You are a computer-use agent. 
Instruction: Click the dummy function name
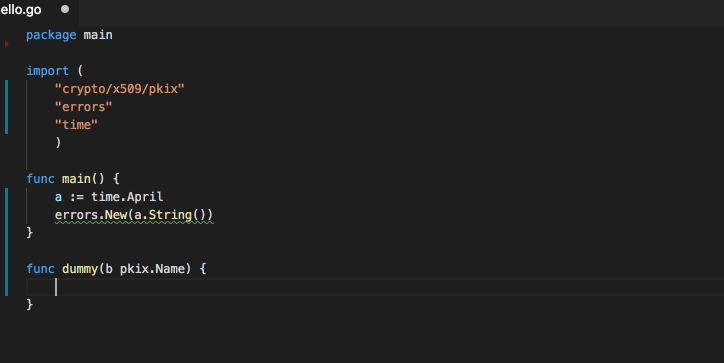pos(80,269)
